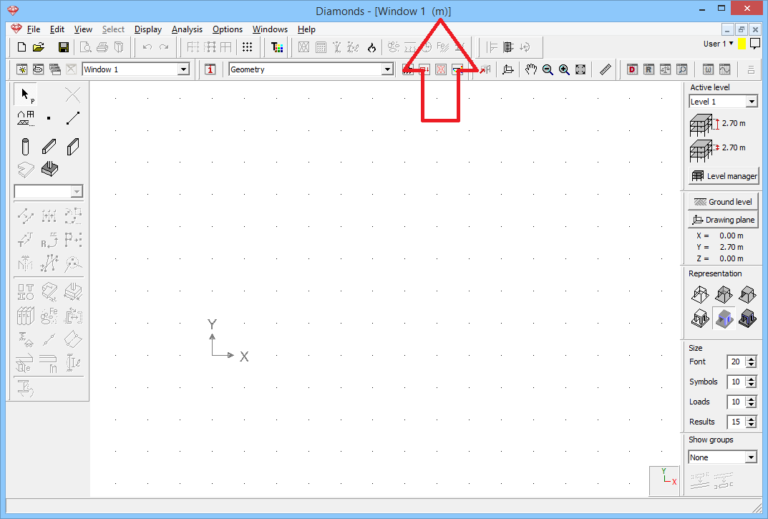The height and width of the screenshot is (519, 768).
Task: Select third top-row representation icon
Action: click(x=747, y=294)
